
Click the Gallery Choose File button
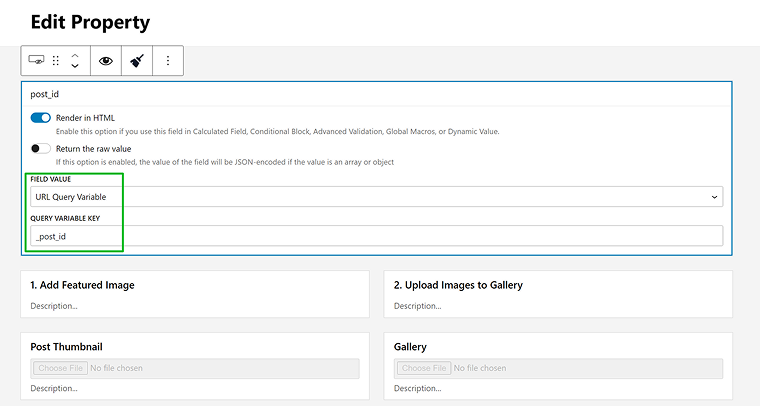point(424,368)
